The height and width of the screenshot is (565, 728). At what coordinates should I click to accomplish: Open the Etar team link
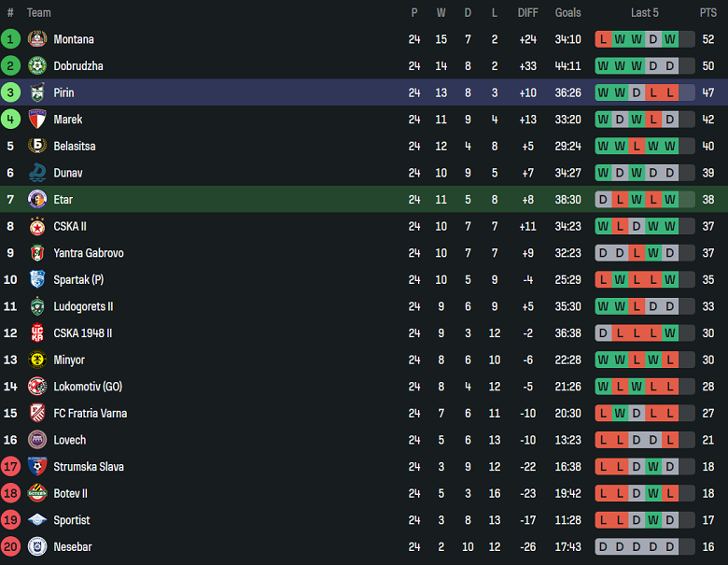[63, 200]
